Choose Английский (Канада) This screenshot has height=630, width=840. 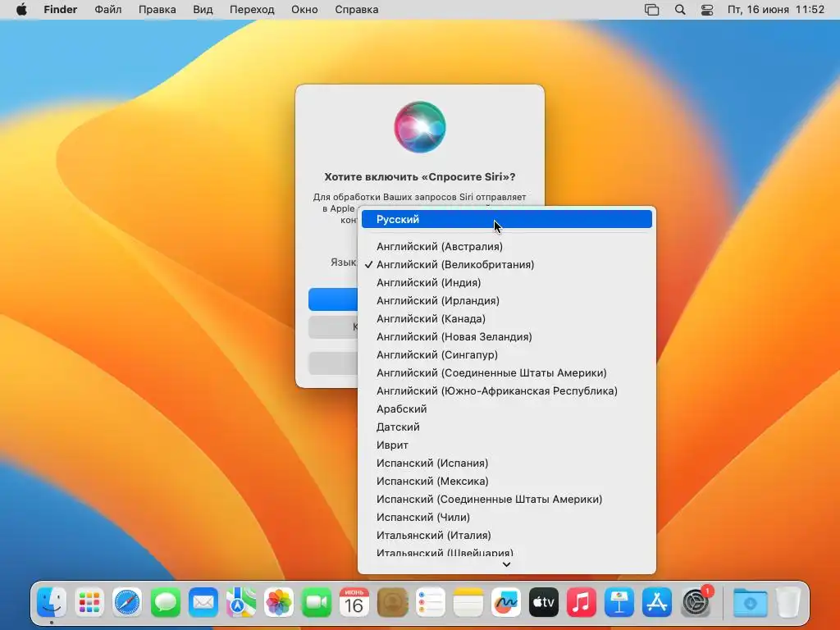click(507, 319)
